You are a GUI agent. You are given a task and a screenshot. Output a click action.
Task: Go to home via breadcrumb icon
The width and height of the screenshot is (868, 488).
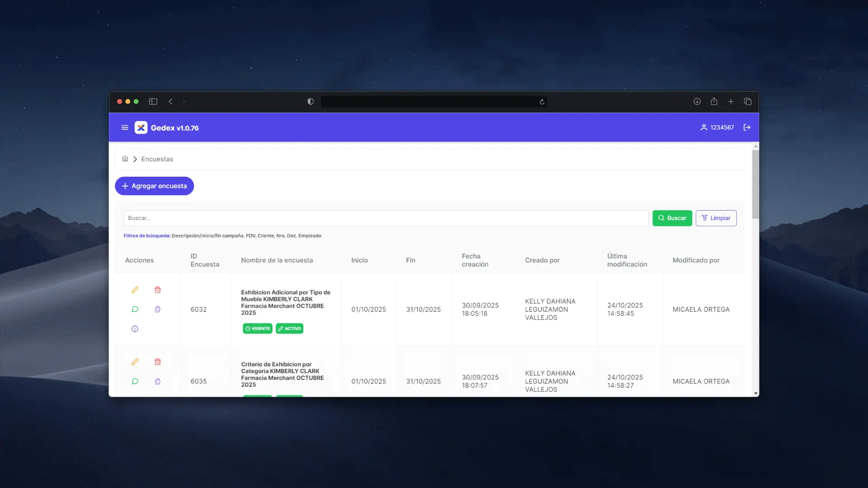click(x=125, y=159)
